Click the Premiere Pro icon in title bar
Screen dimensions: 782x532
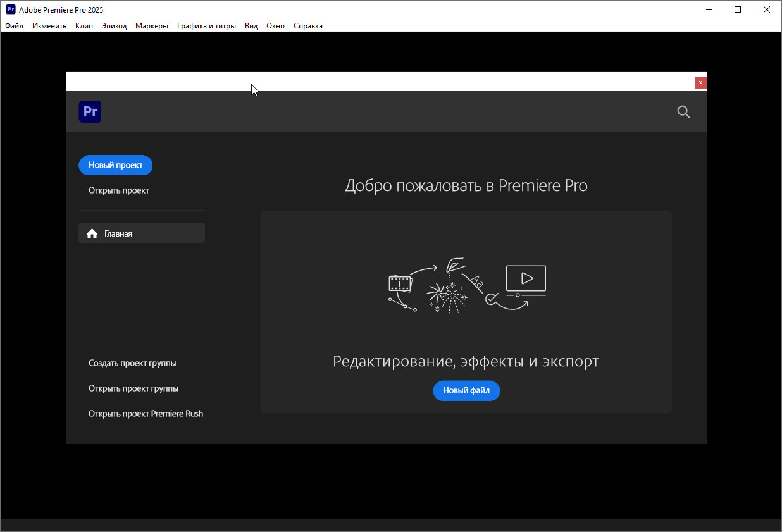(10, 9)
